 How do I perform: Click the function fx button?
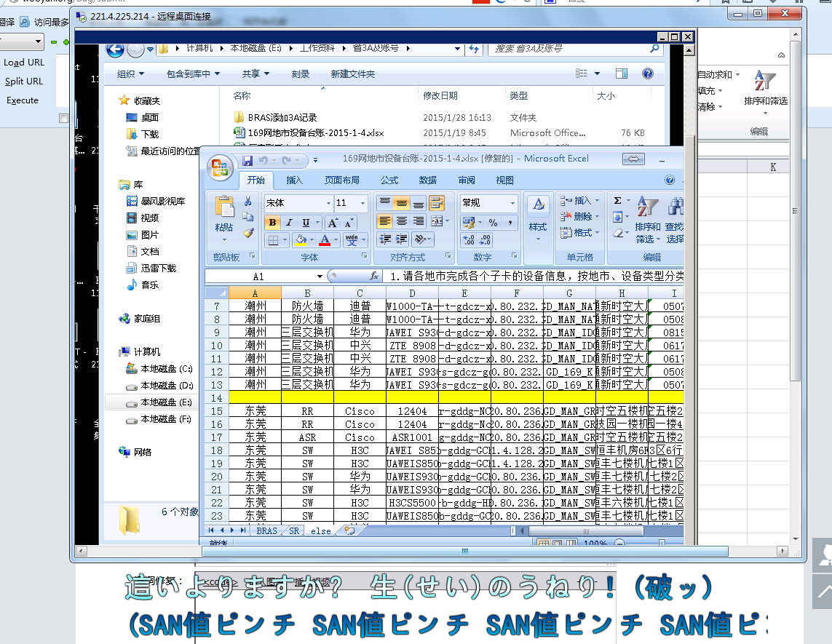click(x=374, y=276)
